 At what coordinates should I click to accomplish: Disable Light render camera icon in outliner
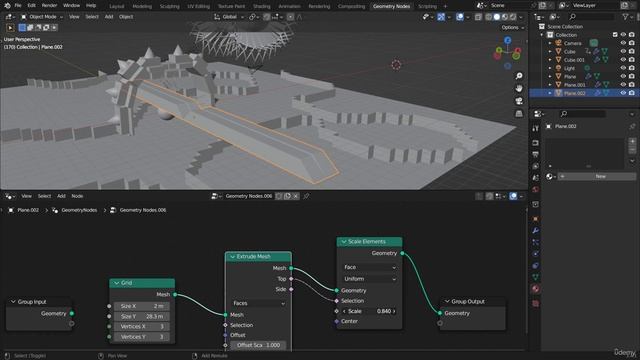point(631,68)
